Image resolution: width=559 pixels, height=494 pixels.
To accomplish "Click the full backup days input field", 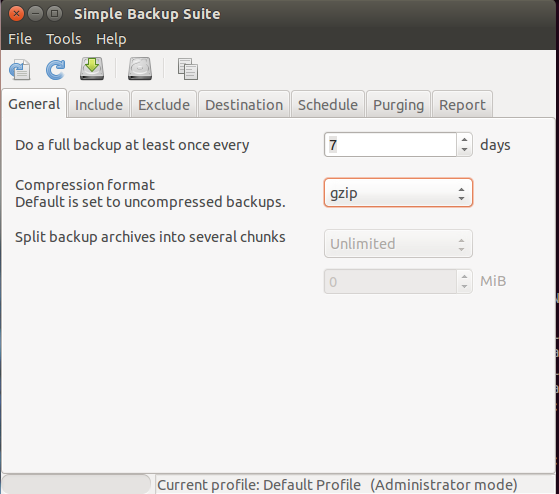I will point(390,145).
